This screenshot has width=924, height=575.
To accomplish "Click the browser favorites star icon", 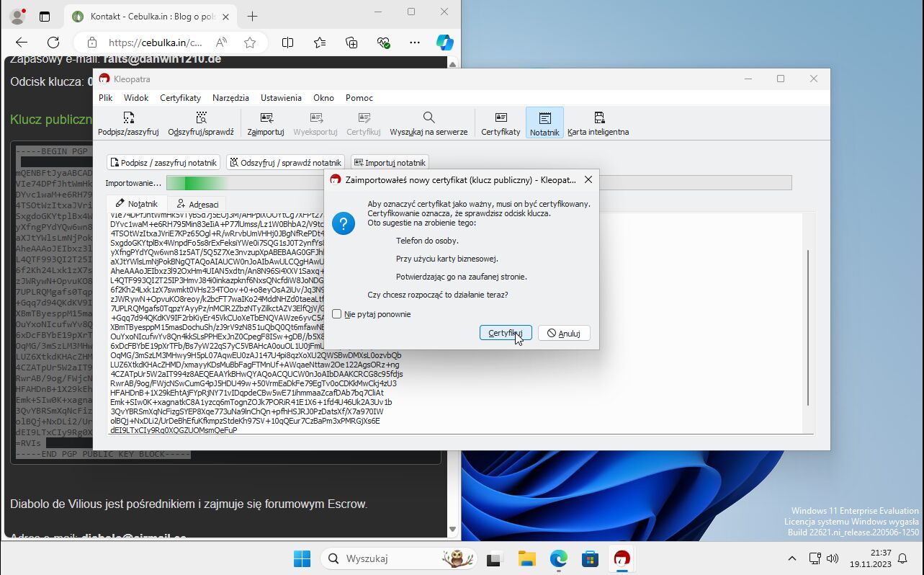I will click(250, 43).
